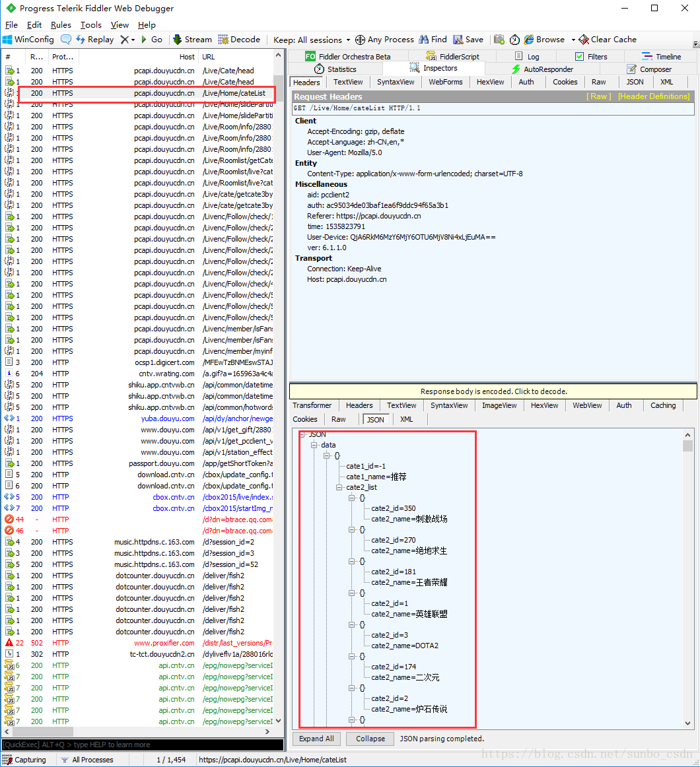Viewport: 700px width, 767px height.
Task: Click the Go resume arrow
Action: pyautogui.click(x=152, y=40)
